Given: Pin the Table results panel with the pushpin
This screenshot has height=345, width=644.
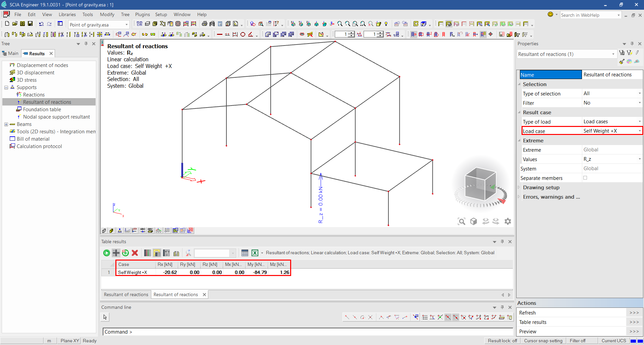Looking at the screenshot, I should click(x=502, y=241).
